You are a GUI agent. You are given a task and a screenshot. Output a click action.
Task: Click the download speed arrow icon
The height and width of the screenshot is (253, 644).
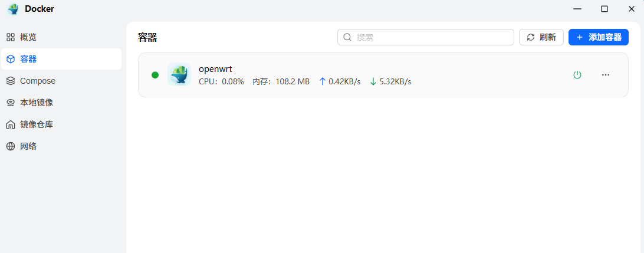coord(373,81)
